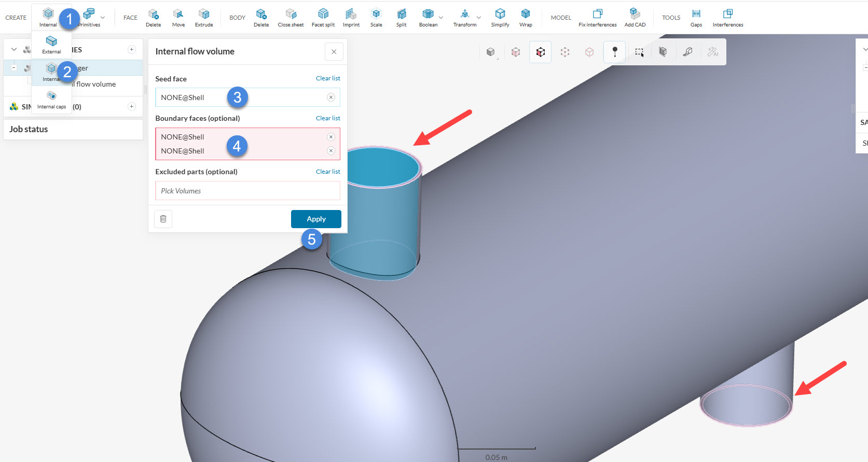Click the Apply button
This screenshot has width=868, height=462.
(x=316, y=219)
